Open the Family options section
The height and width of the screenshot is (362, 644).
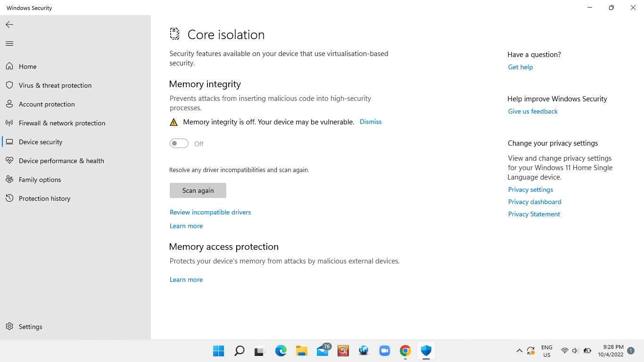click(40, 180)
